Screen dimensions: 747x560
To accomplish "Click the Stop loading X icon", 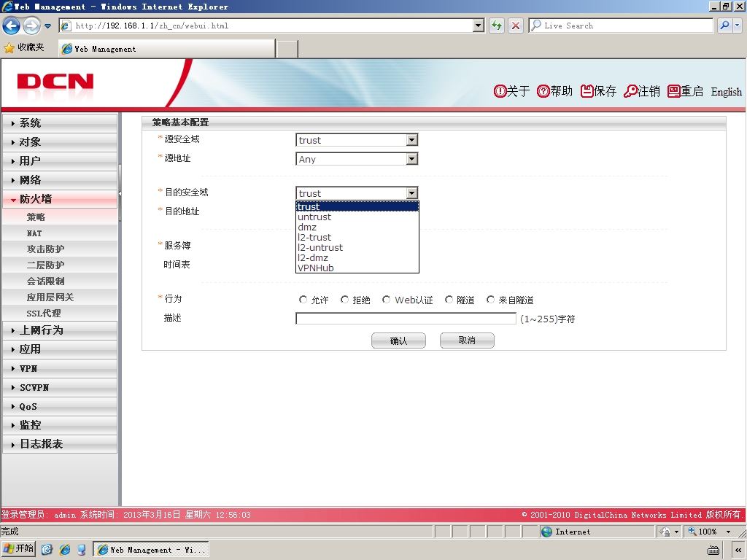I will click(x=516, y=26).
